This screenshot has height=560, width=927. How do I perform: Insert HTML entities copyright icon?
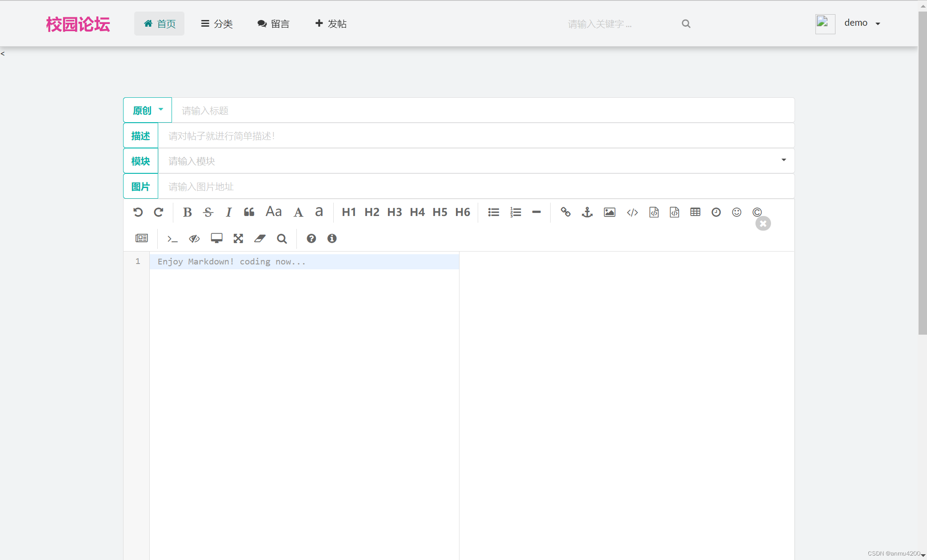[x=757, y=212]
